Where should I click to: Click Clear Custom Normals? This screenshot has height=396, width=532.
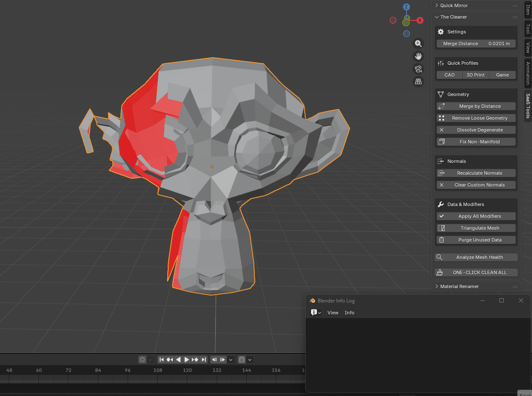coord(476,185)
